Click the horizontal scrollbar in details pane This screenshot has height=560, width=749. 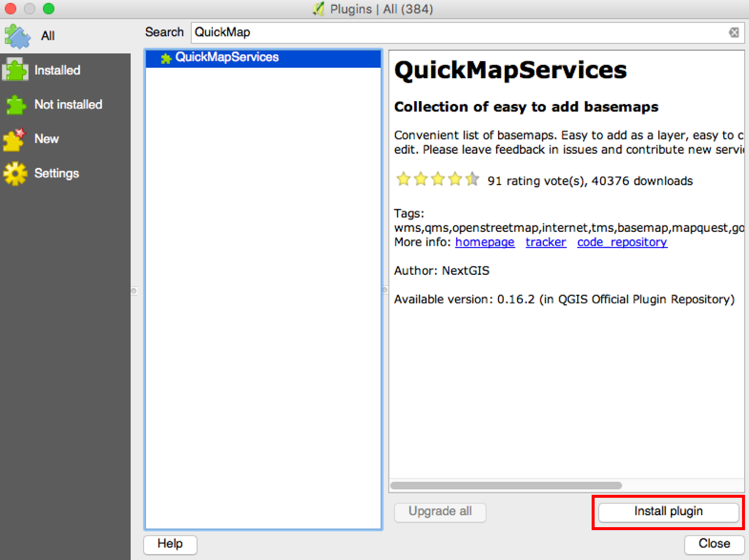(506, 485)
